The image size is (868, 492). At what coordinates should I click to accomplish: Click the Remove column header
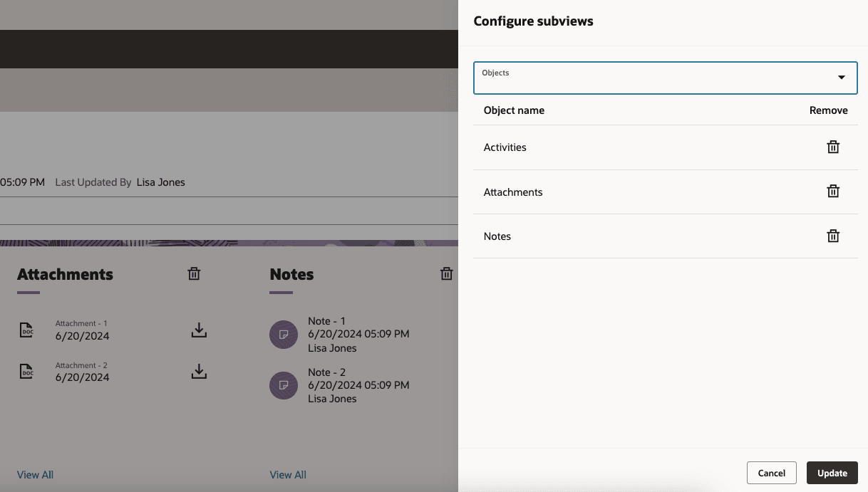tap(829, 110)
